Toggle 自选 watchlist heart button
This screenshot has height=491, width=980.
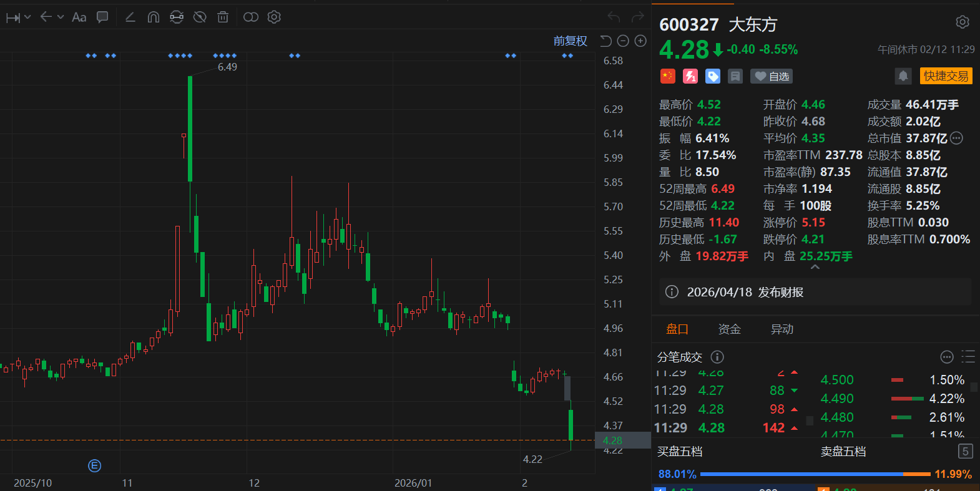coord(772,76)
